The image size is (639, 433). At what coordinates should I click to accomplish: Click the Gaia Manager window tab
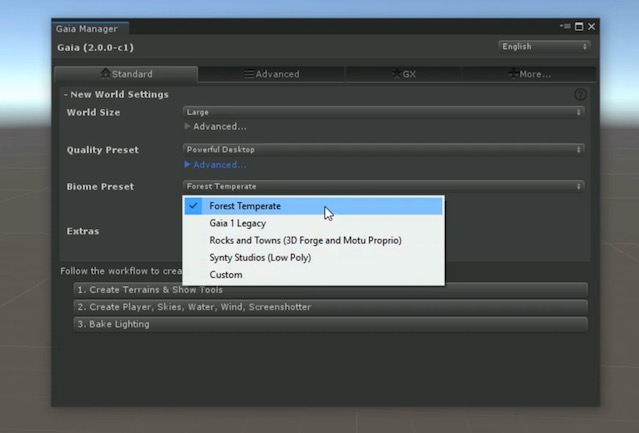[x=90, y=29]
